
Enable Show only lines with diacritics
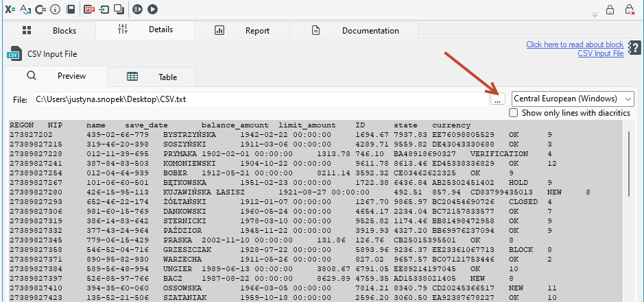click(513, 113)
